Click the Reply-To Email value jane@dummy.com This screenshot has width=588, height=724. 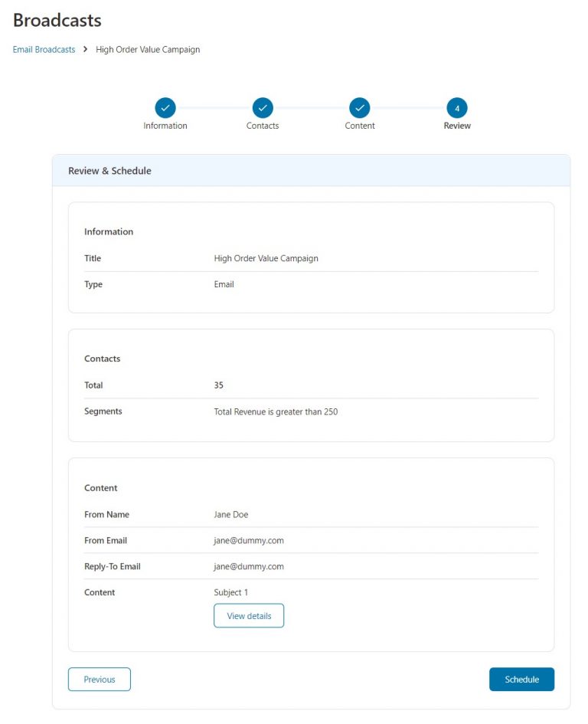coord(249,566)
